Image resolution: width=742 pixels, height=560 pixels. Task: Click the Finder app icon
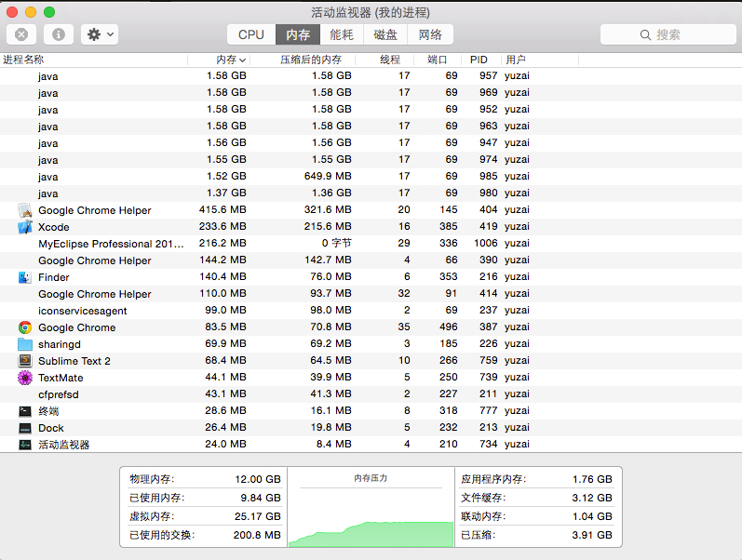24,277
